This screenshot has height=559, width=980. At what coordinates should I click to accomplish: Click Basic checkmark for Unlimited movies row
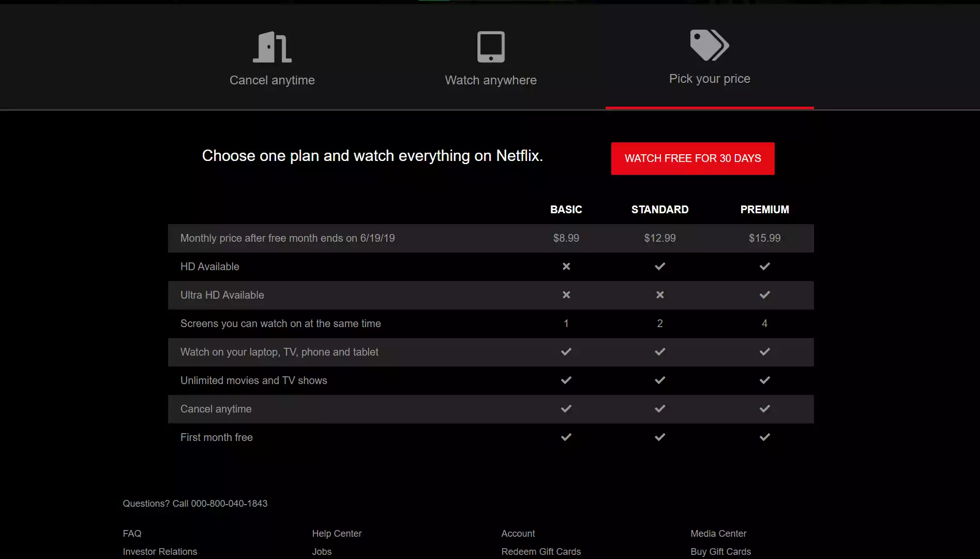[566, 380]
